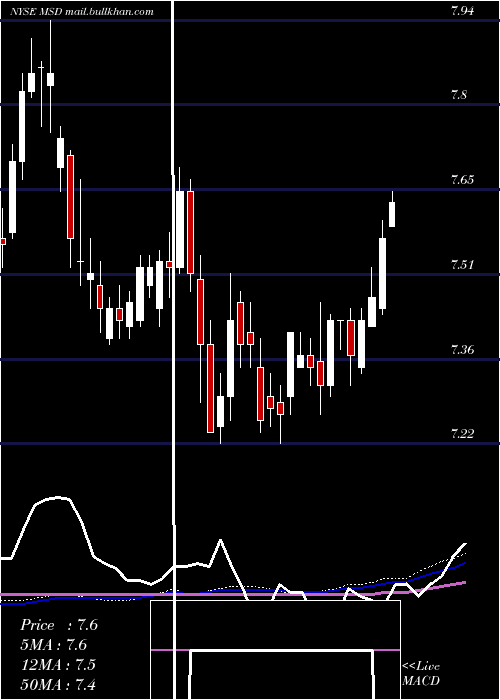Select the '<<Live MACD' label
The width and height of the screenshot is (500, 700).
(x=421, y=673)
